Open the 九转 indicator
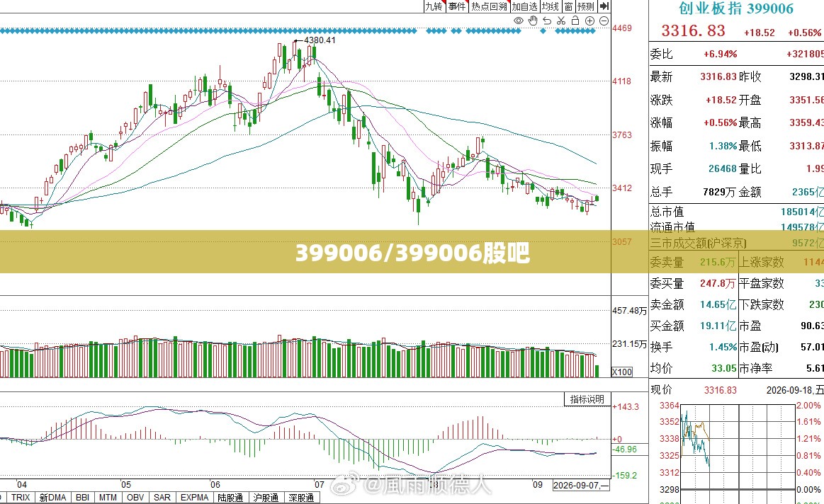 434,6
